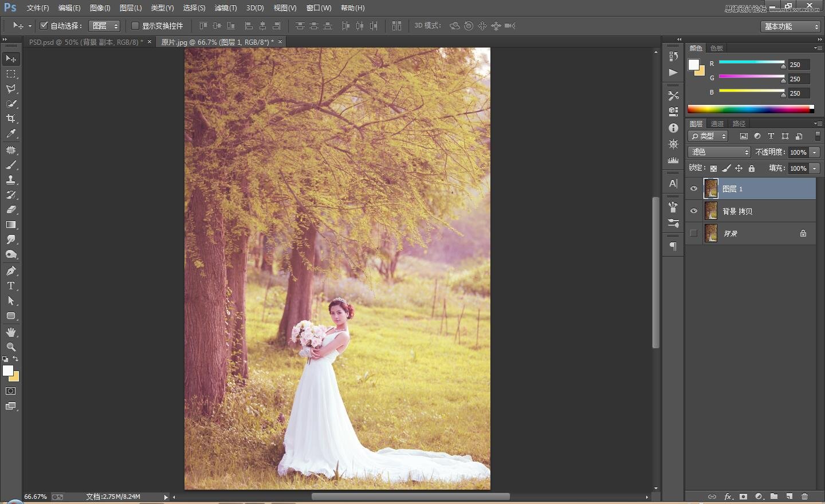The image size is (825, 504).
Task: Open the 滤色 blend mode dropdown
Action: 719,152
